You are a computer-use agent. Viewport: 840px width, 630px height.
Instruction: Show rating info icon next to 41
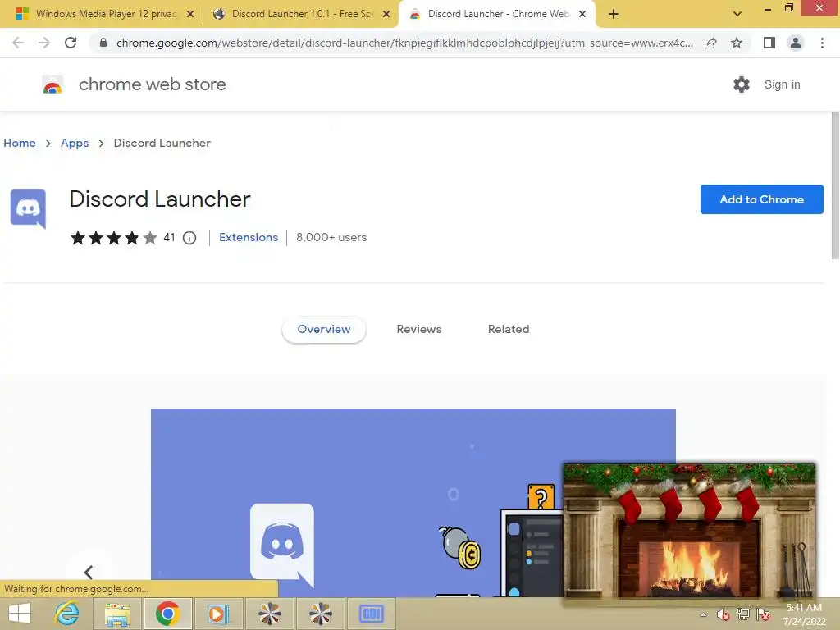tap(189, 238)
